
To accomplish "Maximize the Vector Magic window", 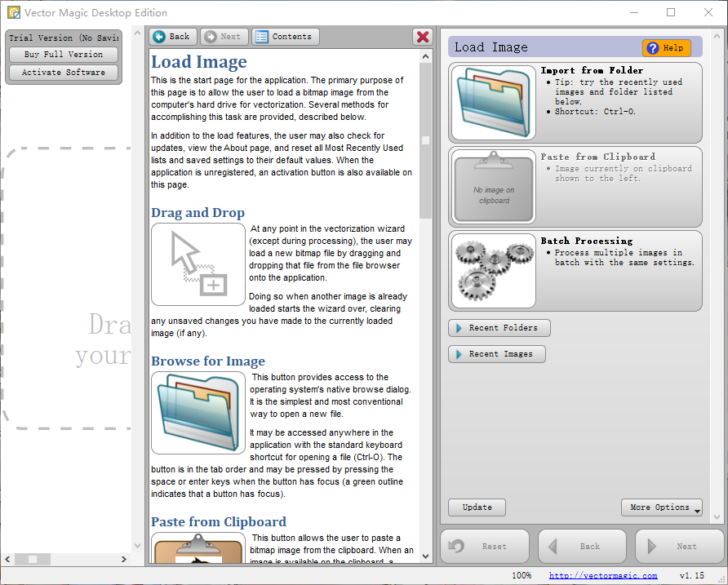I will coord(671,12).
